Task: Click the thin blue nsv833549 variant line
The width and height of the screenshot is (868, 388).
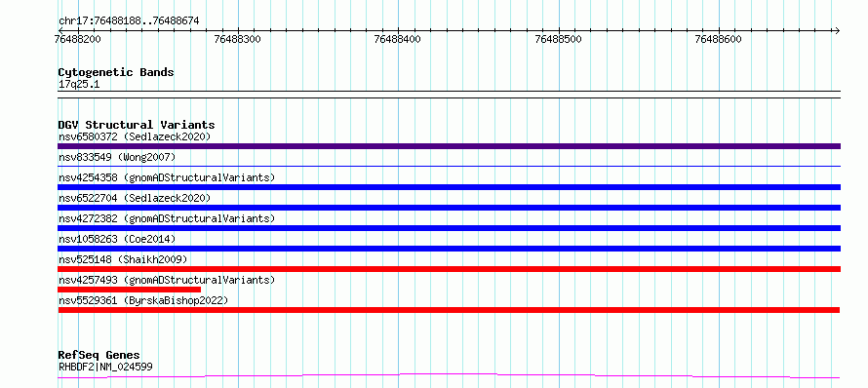Action: 449,166
